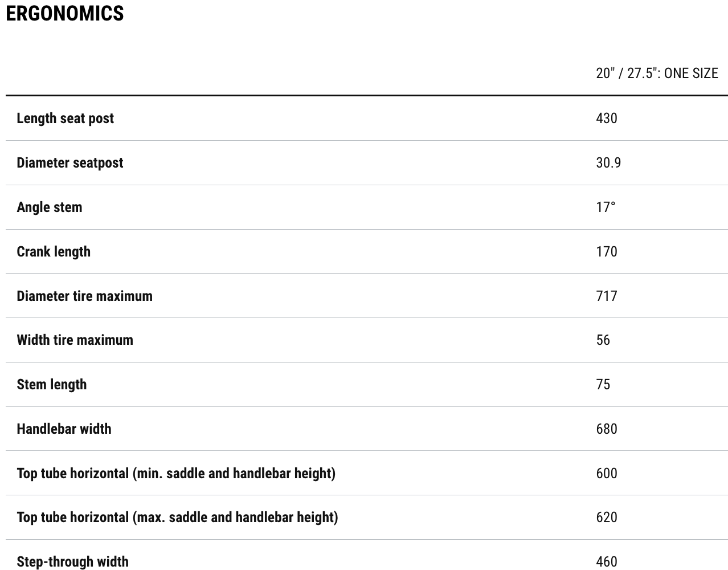Click the Diameter seatpost label

pos(69,162)
